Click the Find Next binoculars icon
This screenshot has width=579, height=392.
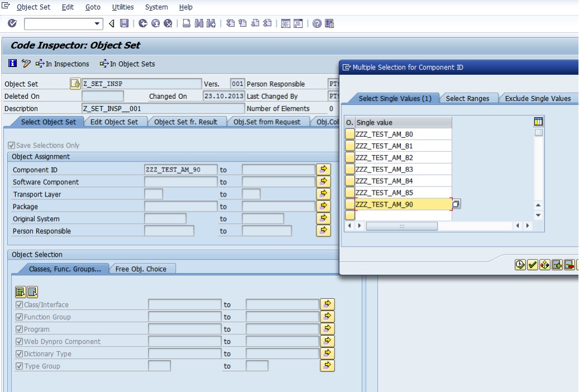coord(211,23)
